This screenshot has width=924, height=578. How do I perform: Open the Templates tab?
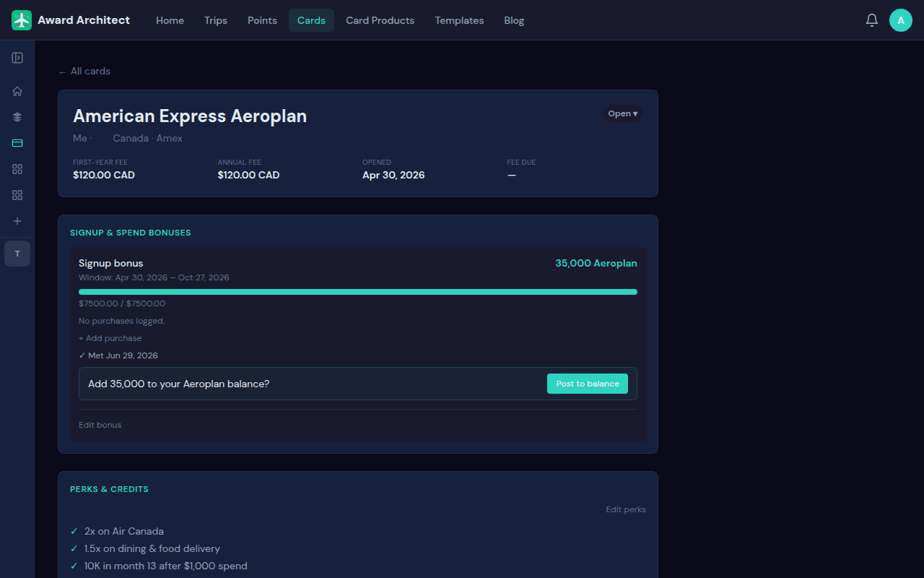pyautogui.click(x=459, y=20)
